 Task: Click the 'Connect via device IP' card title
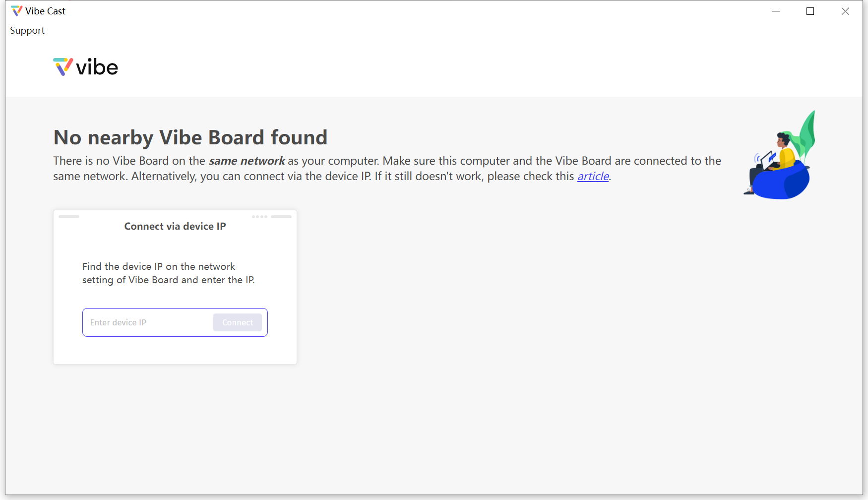click(x=175, y=226)
